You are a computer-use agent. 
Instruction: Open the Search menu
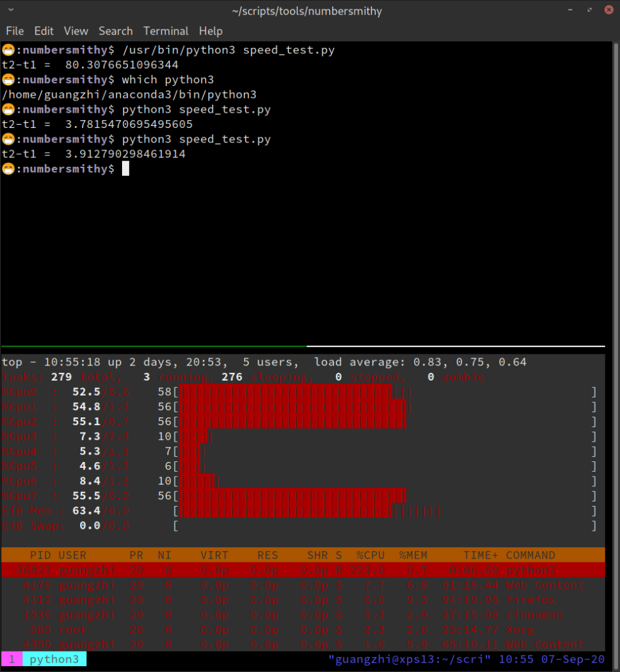[115, 31]
